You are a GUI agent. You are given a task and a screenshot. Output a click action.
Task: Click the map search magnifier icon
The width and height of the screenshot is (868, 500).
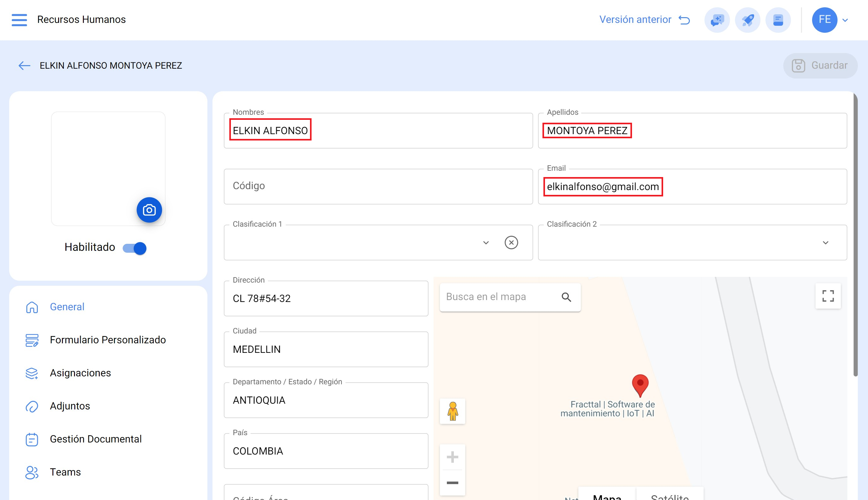566,297
